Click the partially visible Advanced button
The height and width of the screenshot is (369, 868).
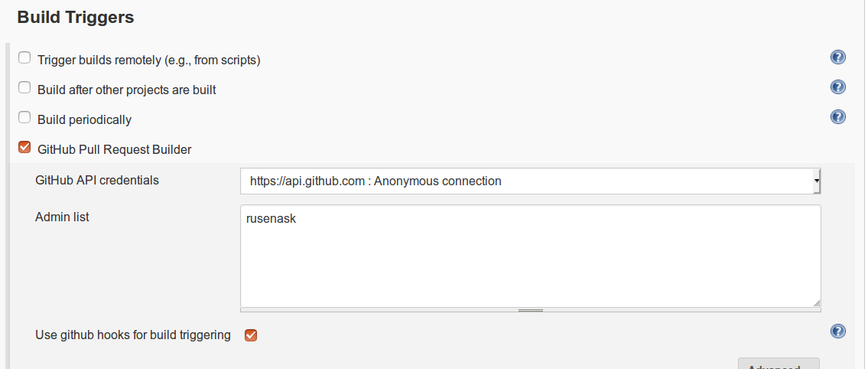tap(779, 364)
